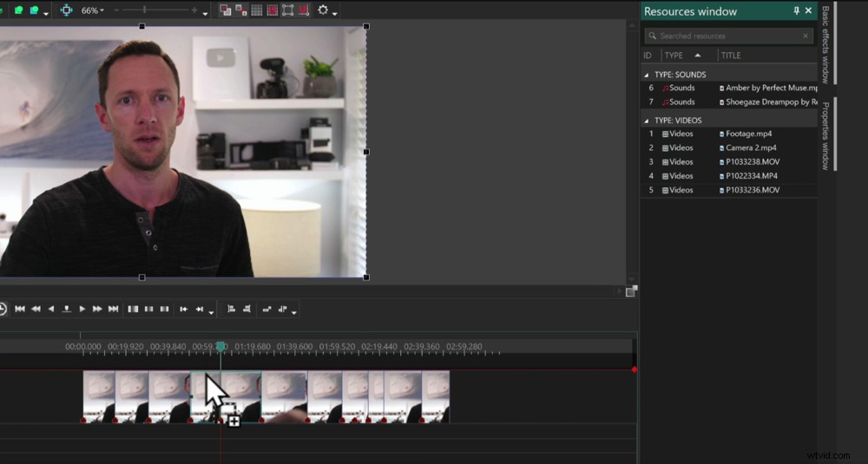Select Amber by Perfect Muse sound

click(730, 88)
